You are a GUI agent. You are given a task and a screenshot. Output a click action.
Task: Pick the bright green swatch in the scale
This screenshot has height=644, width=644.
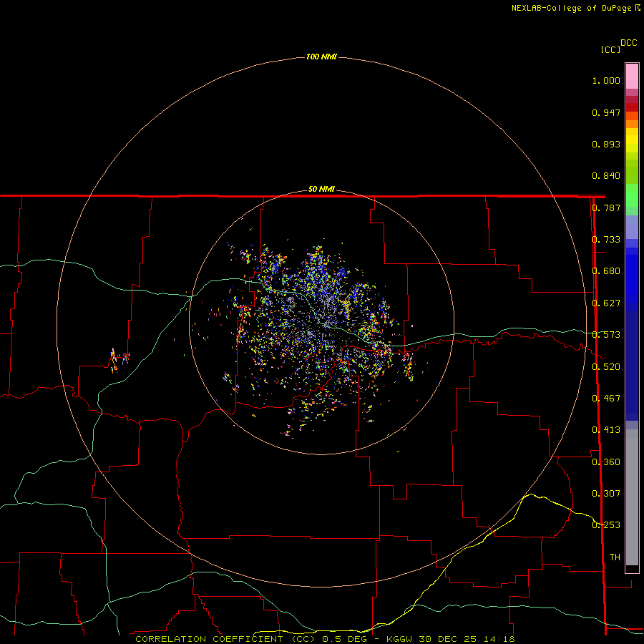point(632,195)
